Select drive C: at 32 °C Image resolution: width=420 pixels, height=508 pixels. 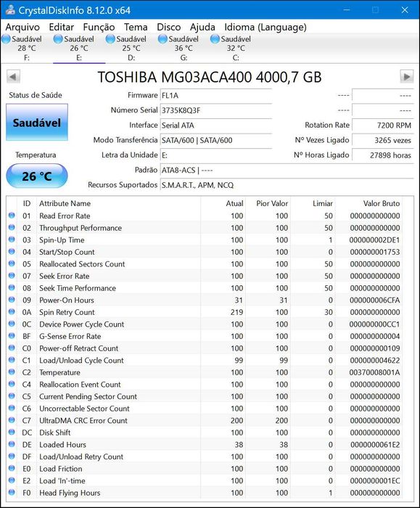coord(236,48)
